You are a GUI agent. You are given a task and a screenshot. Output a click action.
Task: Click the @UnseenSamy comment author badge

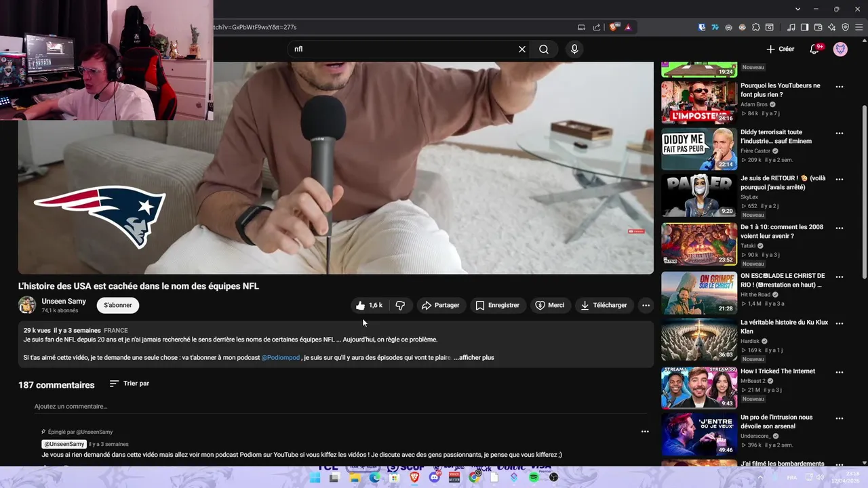pos(64,445)
